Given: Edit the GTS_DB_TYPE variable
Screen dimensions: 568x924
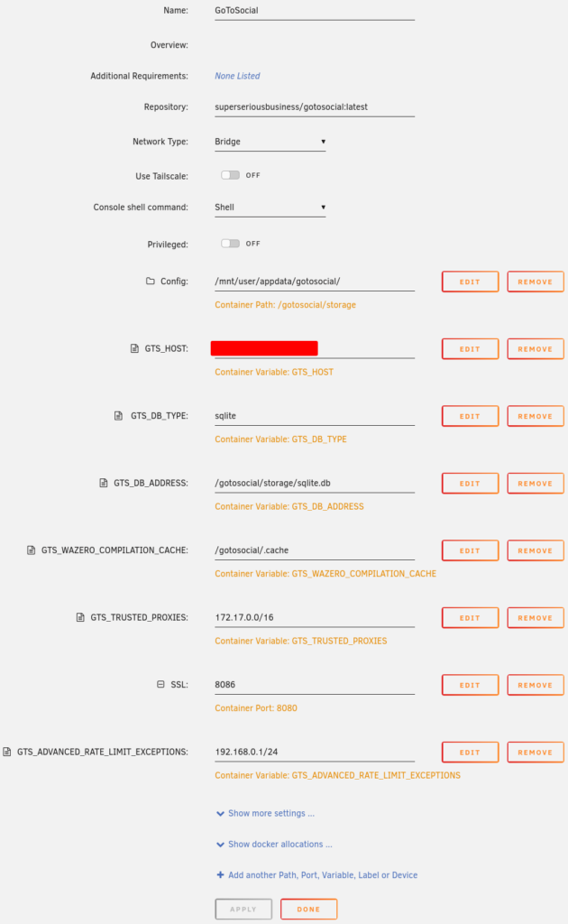Looking at the screenshot, I should click(470, 416).
